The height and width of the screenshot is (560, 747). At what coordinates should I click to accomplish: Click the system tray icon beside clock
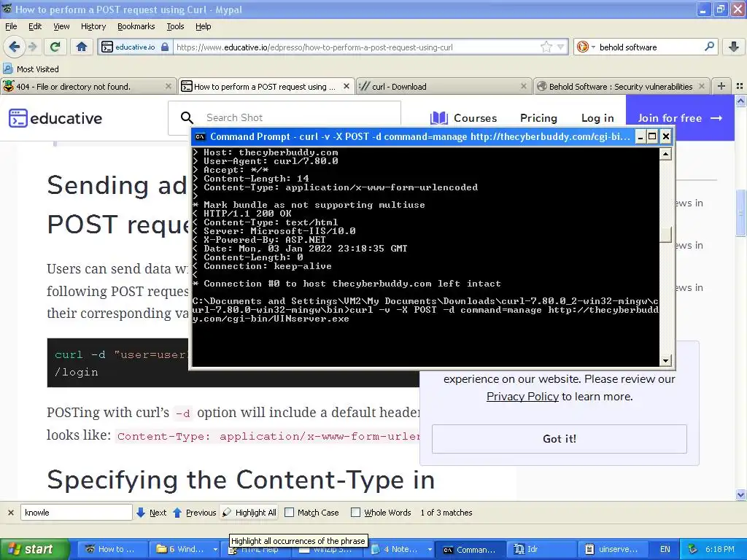coord(693,550)
